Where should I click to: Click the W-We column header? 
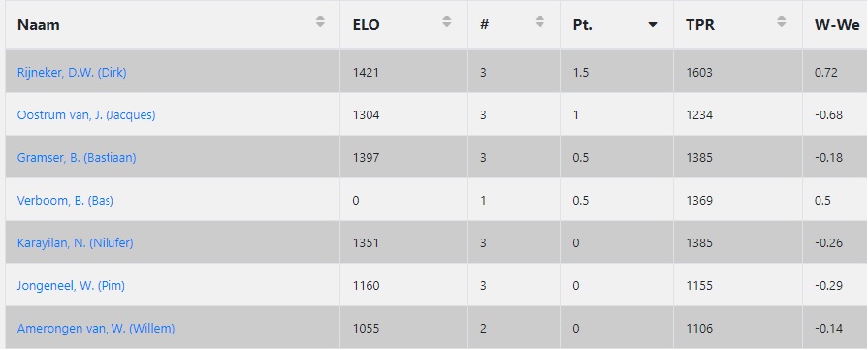(835, 25)
